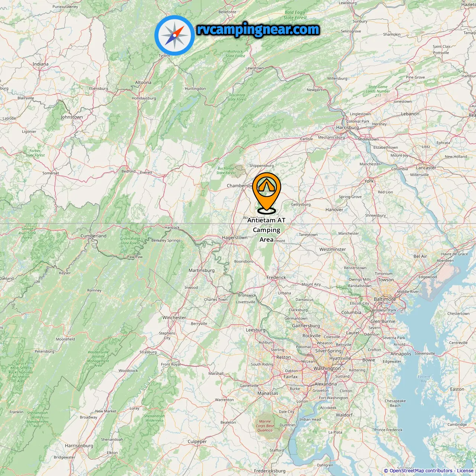The height and width of the screenshot is (476, 476).
Task: Click the blue compass logo icon
Action: [174, 35]
